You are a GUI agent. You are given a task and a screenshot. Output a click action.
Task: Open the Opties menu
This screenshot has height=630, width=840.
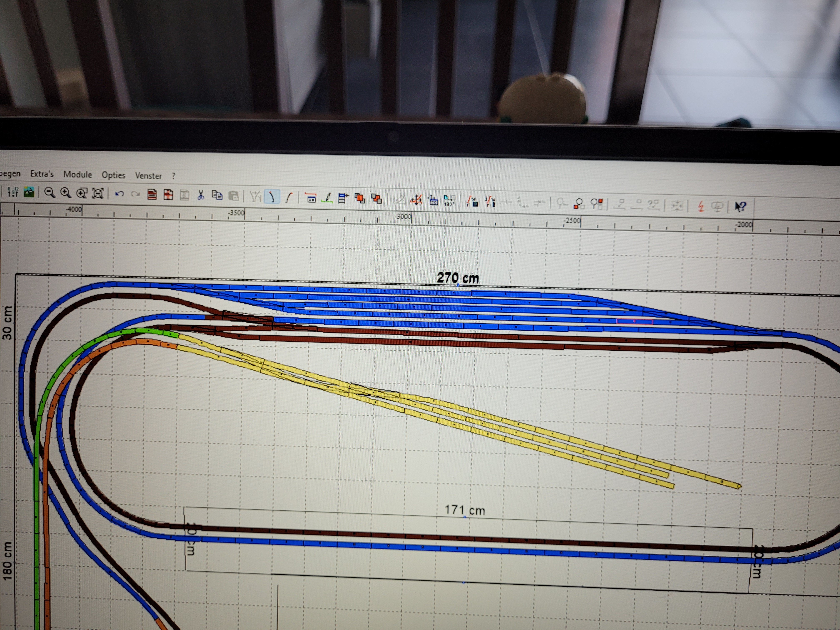[113, 175]
